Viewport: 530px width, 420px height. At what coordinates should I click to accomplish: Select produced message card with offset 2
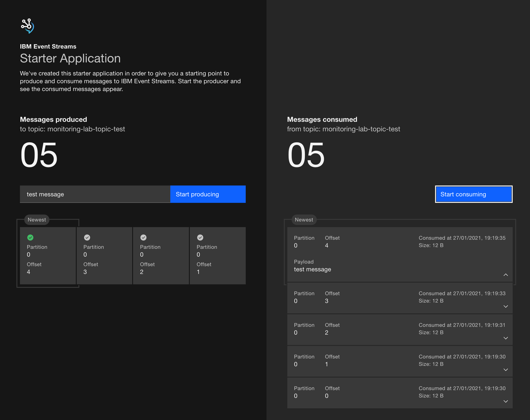coord(161,256)
